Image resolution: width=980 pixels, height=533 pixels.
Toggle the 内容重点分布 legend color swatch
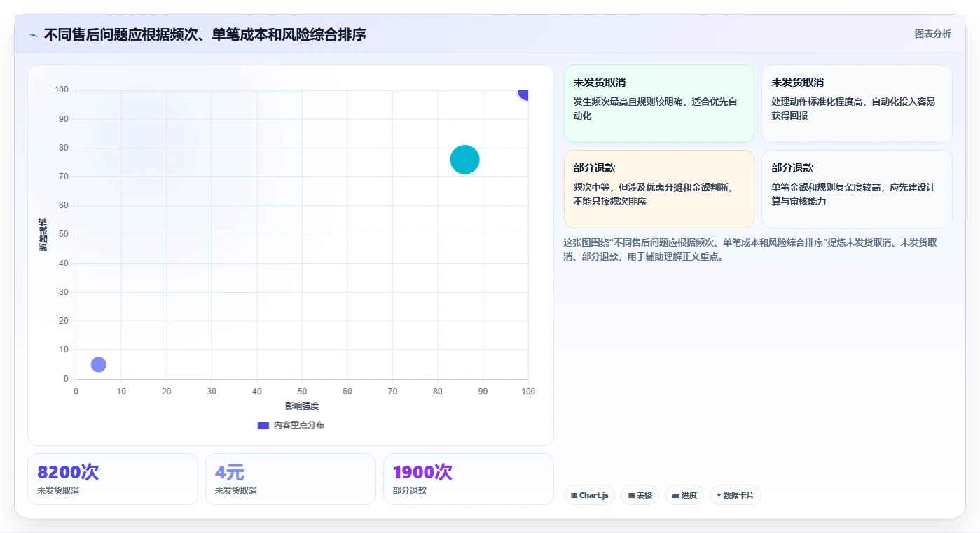263,425
